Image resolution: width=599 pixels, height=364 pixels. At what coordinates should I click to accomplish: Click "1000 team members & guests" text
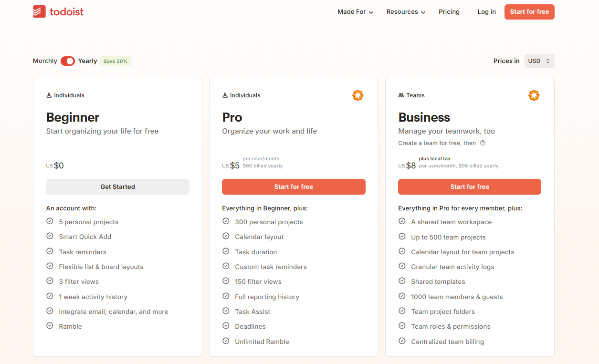pyautogui.click(x=457, y=297)
